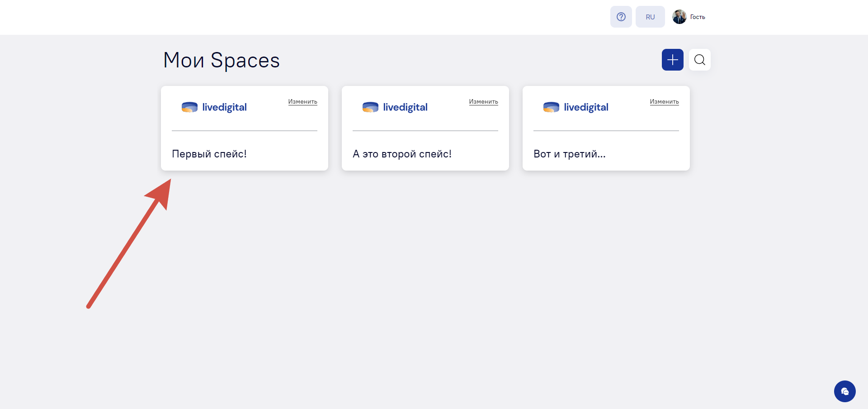The width and height of the screenshot is (868, 409).
Task: Click livedigital logo on Первый спейс card
Action: click(x=214, y=107)
